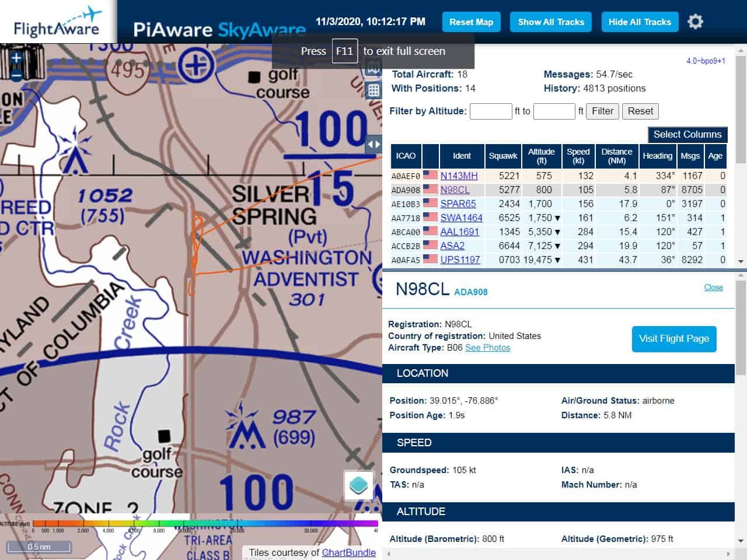Toggle the sidebar with the double-arrow icon

[373, 144]
